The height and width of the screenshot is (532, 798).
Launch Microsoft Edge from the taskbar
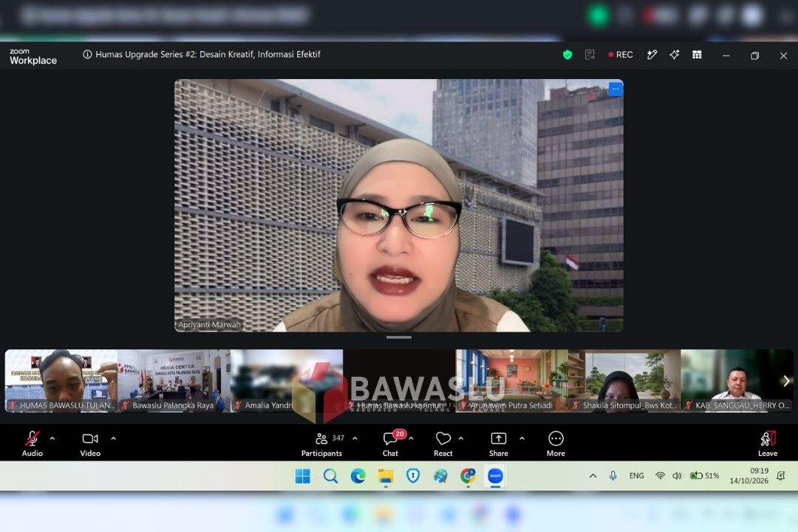click(358, 476)
